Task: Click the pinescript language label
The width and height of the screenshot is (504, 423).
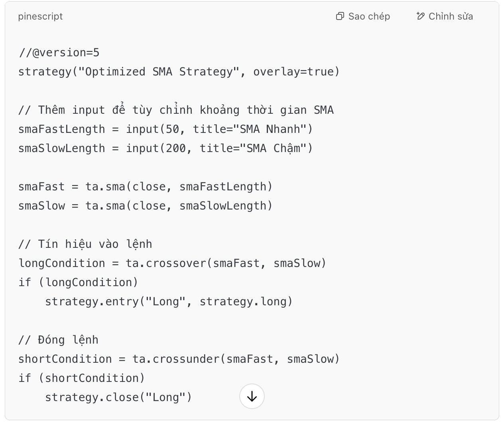Action: (x=40, y=16)
